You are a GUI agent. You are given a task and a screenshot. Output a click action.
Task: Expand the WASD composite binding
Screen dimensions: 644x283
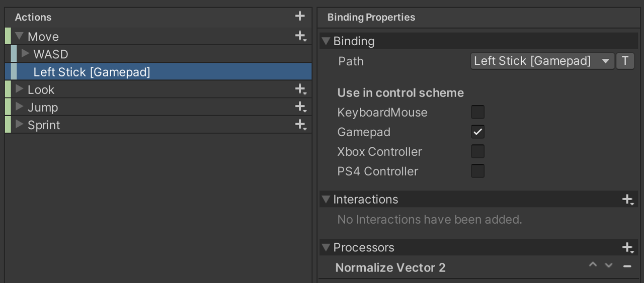(25, 54)
